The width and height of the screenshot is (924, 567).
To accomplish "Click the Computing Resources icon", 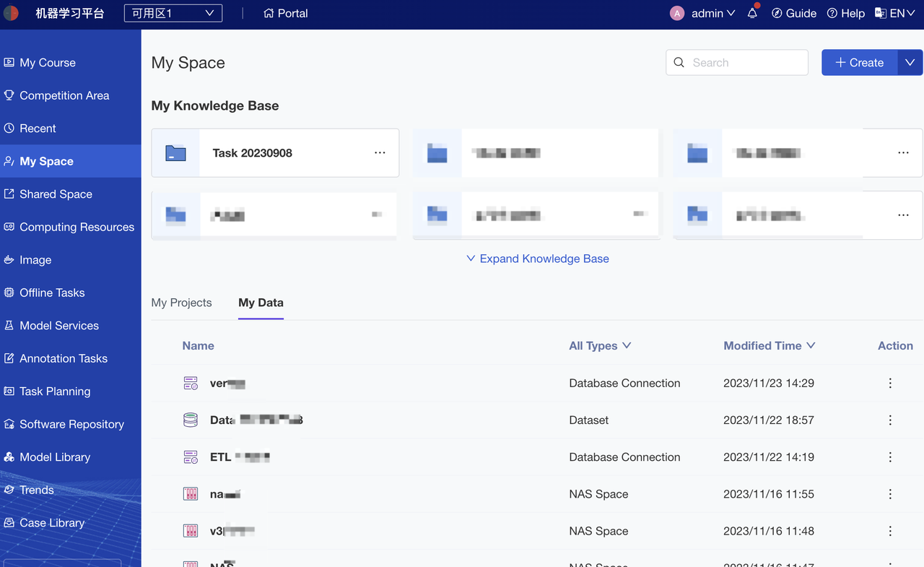I will (9, 227).
